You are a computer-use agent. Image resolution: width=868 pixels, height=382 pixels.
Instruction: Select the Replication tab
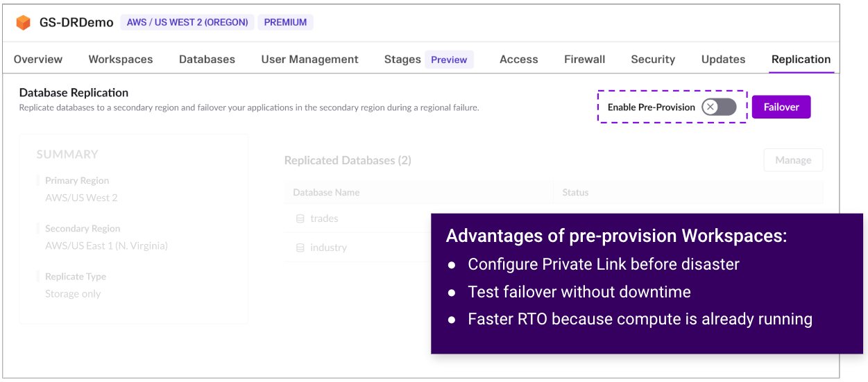tap(801, 60)
